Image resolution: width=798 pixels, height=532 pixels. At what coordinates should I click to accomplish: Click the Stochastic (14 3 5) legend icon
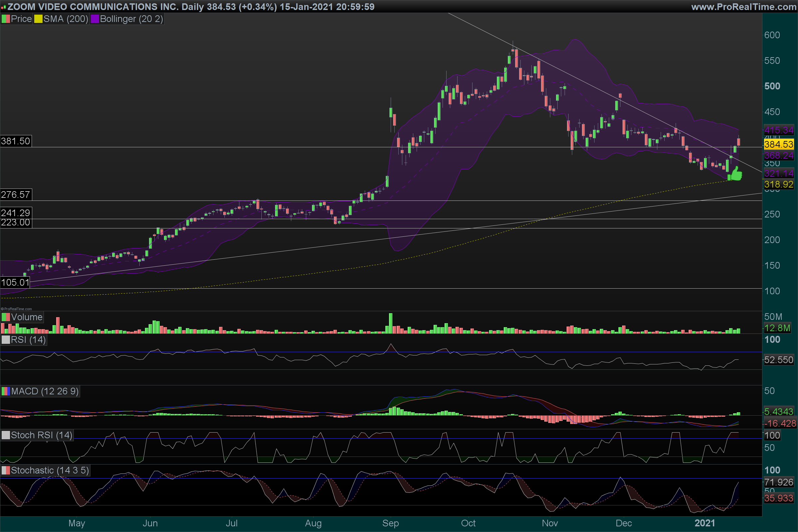[x=6, y=470]
